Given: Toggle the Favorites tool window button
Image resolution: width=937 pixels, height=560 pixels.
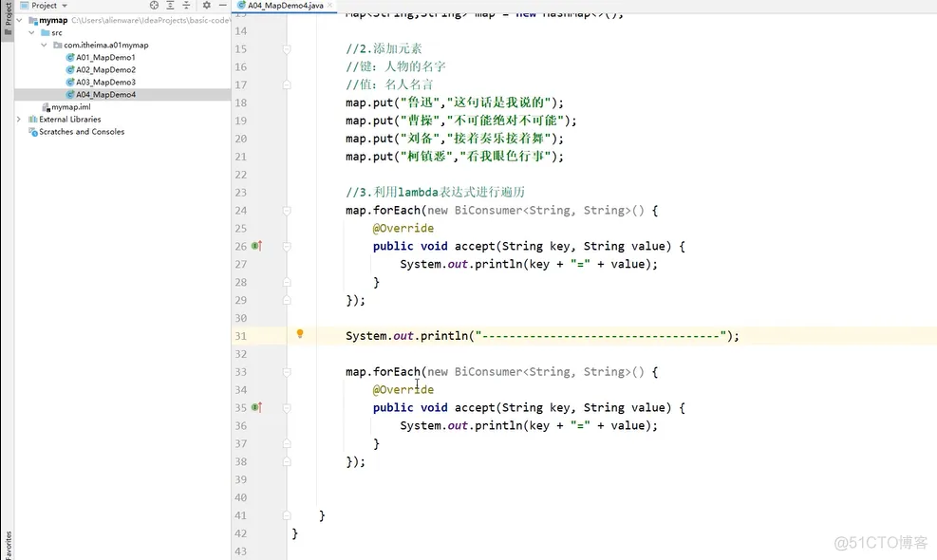Looking at the screenshot, I should coord(7,543).
